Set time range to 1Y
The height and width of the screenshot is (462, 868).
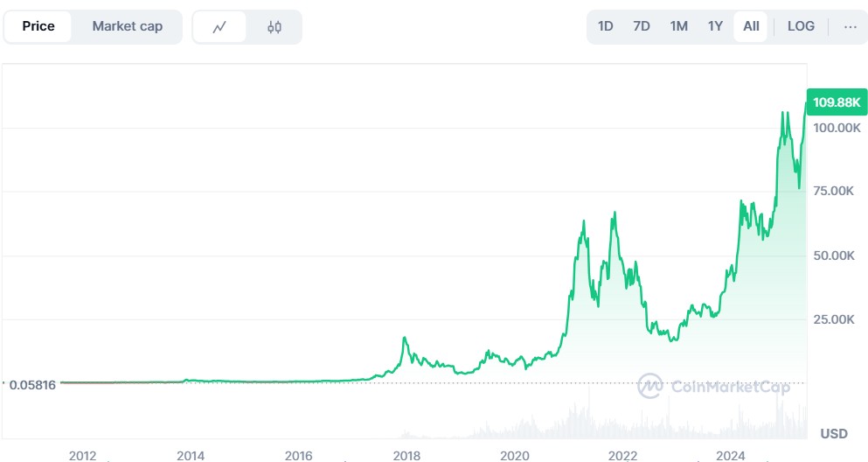(715, 26)
